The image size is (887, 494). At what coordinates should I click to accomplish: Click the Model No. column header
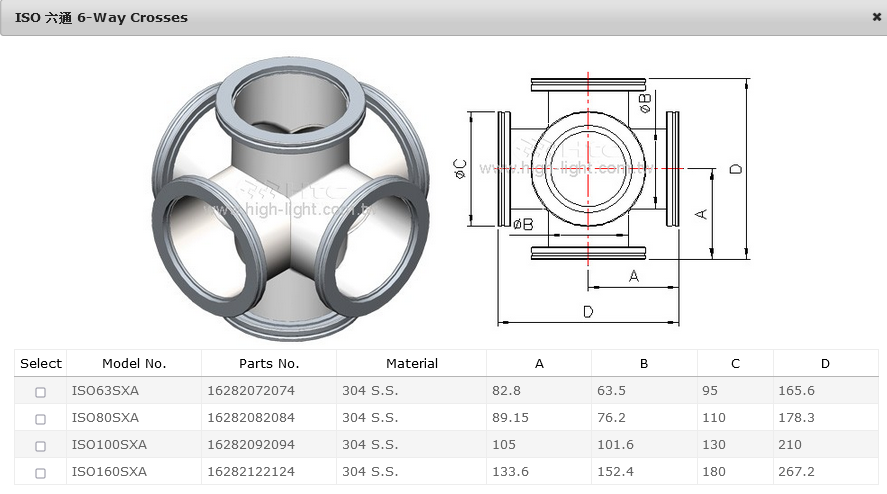pos(134,364)
